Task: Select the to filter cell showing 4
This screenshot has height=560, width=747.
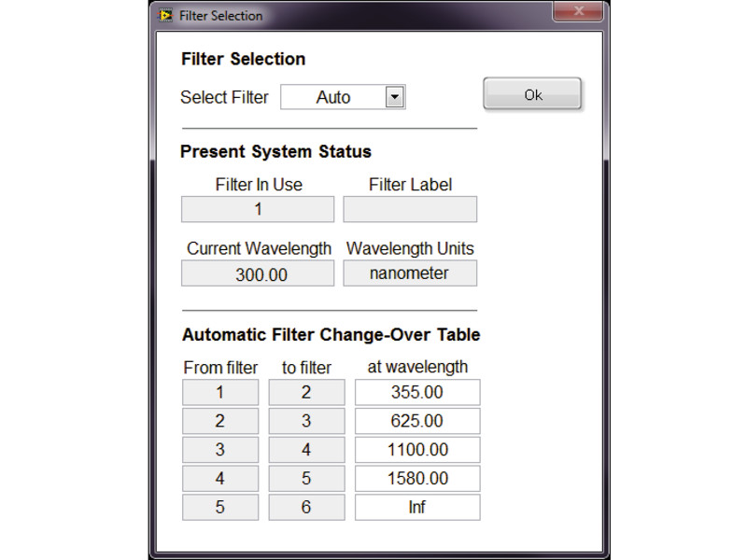Action: point(306,451)
